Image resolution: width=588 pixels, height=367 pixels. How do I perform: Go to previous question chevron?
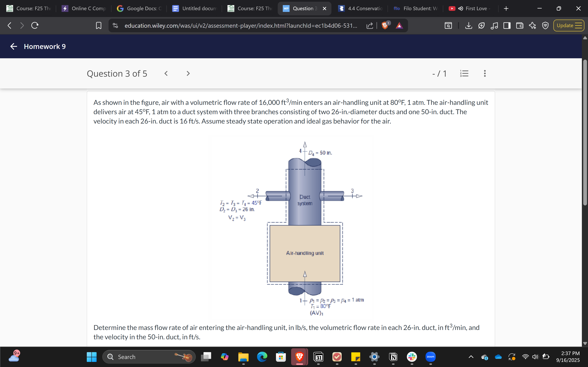pyautogui.click(x=166, y=73)
